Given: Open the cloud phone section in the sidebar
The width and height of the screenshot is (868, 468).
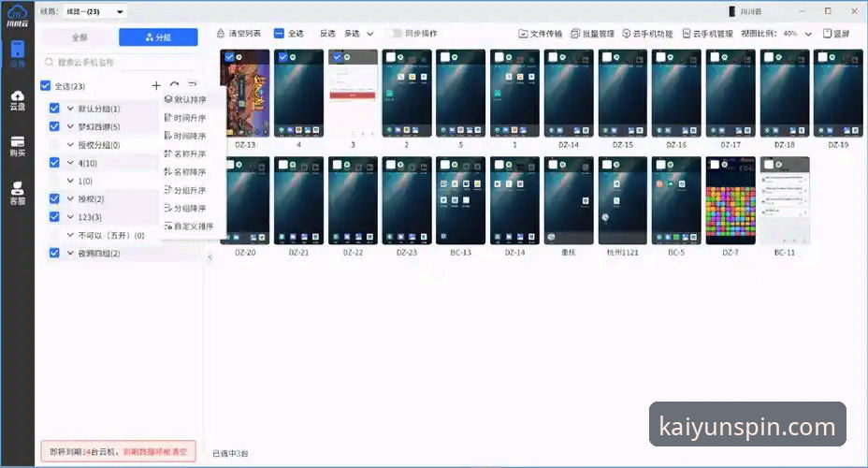Looking at the screenshot, I should tap(17, 53).
